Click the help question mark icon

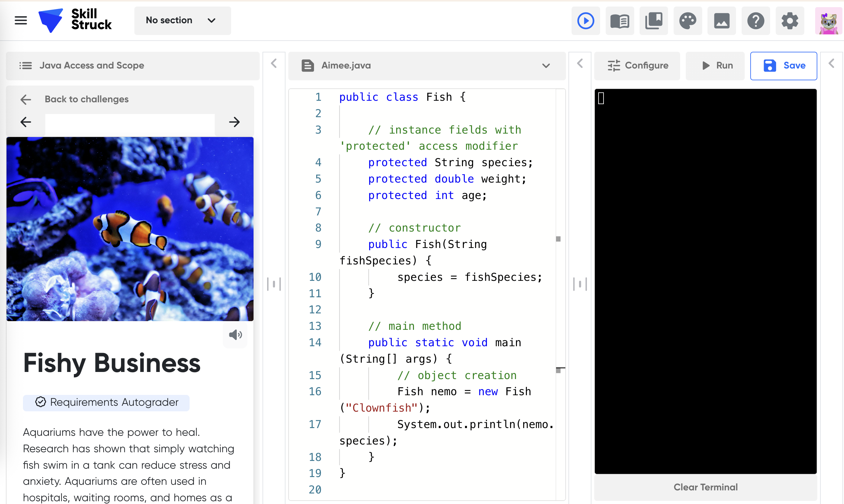click(755, 21)
